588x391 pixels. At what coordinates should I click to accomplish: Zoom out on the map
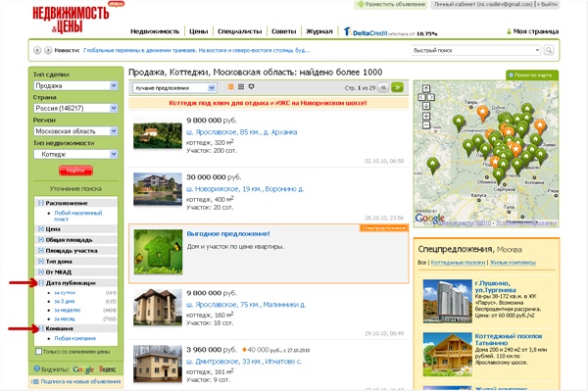426,125
